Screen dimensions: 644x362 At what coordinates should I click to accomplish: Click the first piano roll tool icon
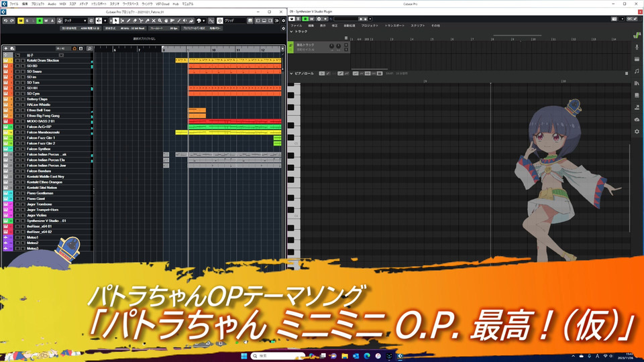point(321,74)
